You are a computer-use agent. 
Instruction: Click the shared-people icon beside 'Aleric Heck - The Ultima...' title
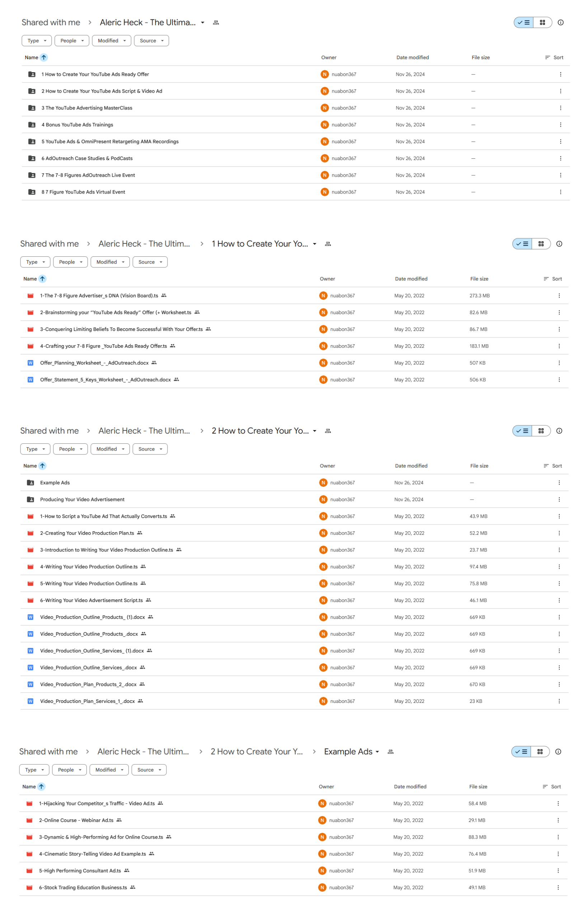coord(216,23)
